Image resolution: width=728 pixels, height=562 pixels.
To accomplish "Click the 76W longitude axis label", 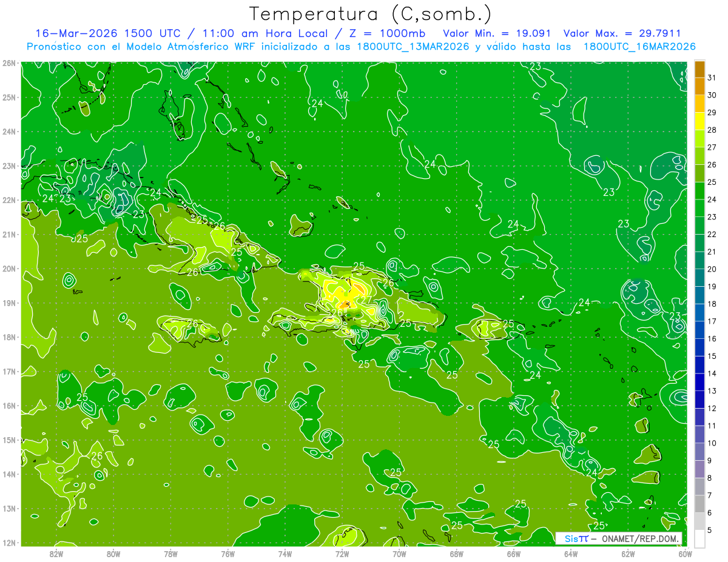I will [x=228, y=554].
